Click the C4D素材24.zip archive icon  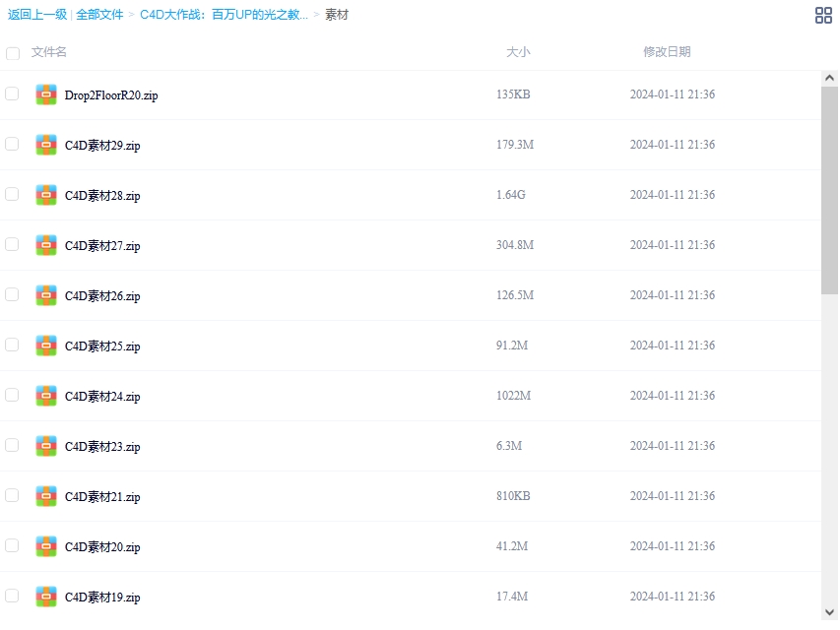(x=46, y=397)
